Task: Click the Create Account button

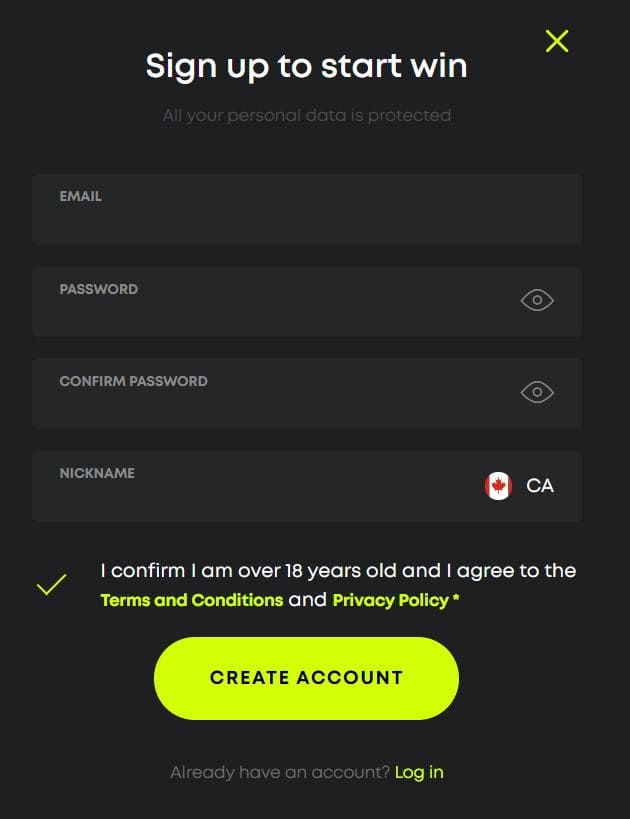Action: pos(307,678)
